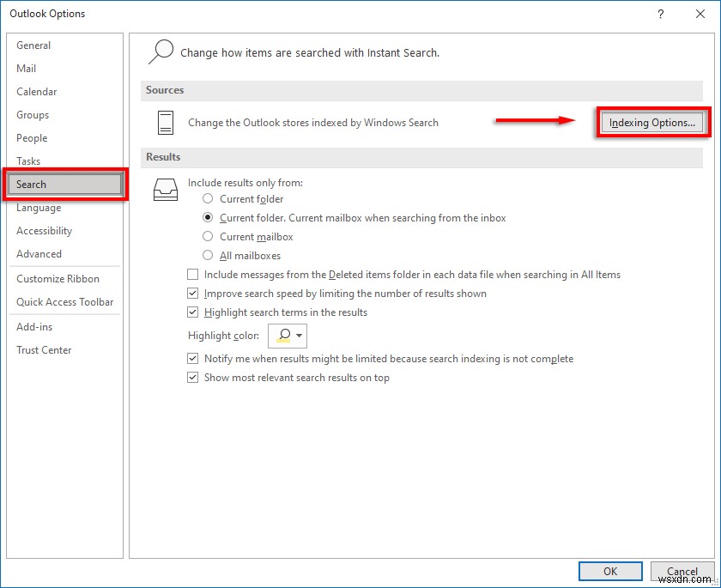Enable including messages from Deleted items folder
721x588 pixels.
coord(193,274)
